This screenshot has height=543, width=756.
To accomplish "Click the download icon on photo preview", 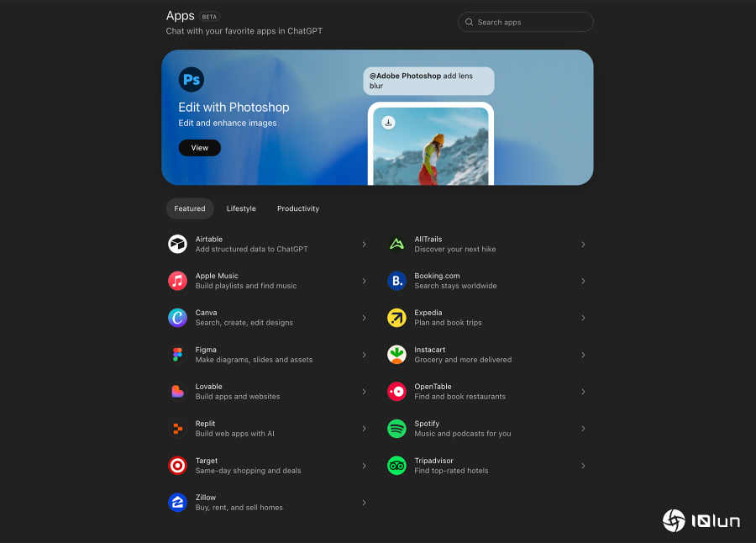I will [389, 123].
